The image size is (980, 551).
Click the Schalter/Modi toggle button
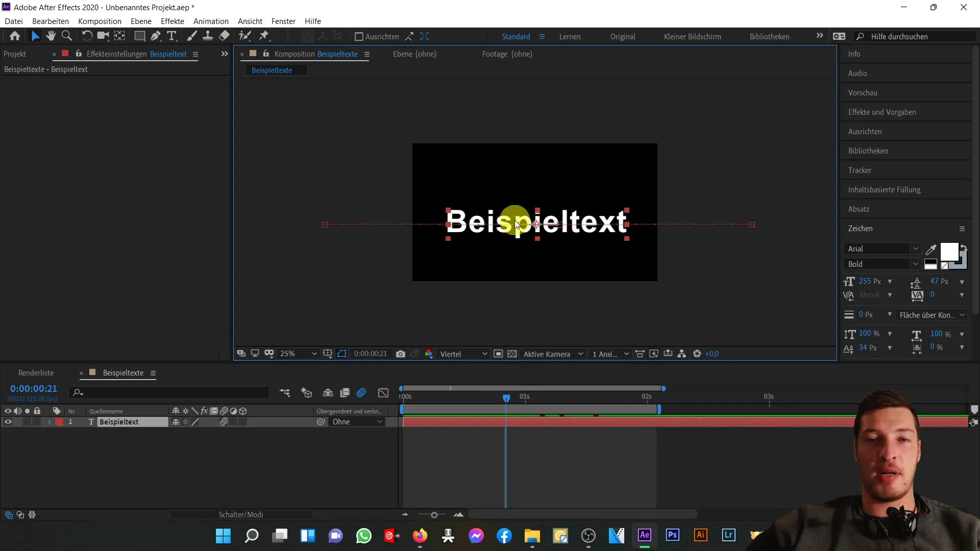click(241, 515)
